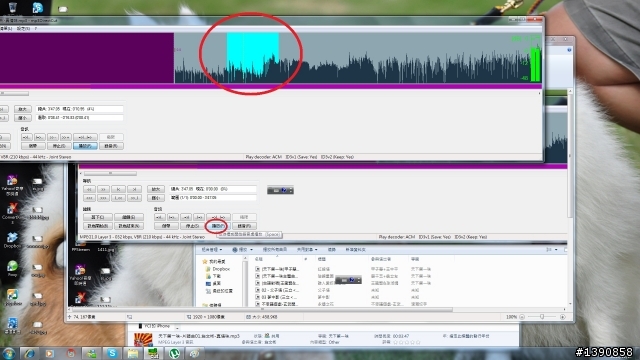Click the 錄音(R) record button in front mp3DirectCut window
This screenshot has height=360, width=640.
pyautogui.click(x=111, y=146)
